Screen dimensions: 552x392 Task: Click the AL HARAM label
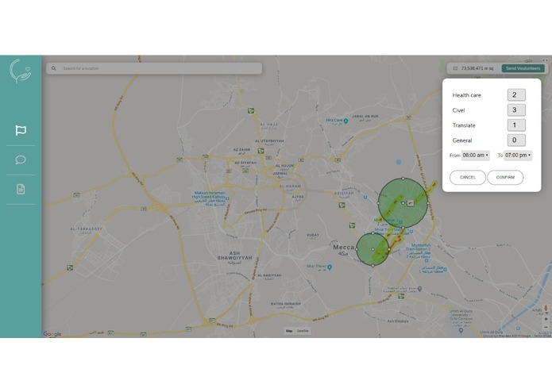pos(290,186)
